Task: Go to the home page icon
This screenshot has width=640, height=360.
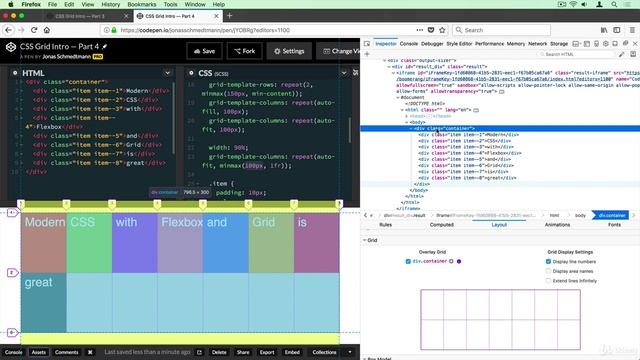Action: 47,30
